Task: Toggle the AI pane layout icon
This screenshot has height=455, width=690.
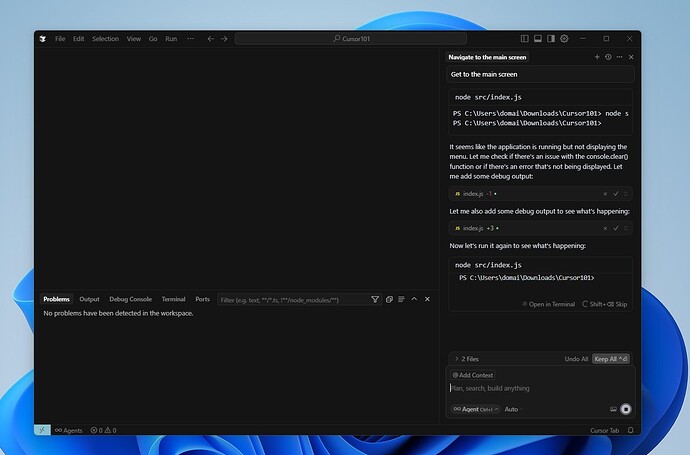Action: [551, 39]
